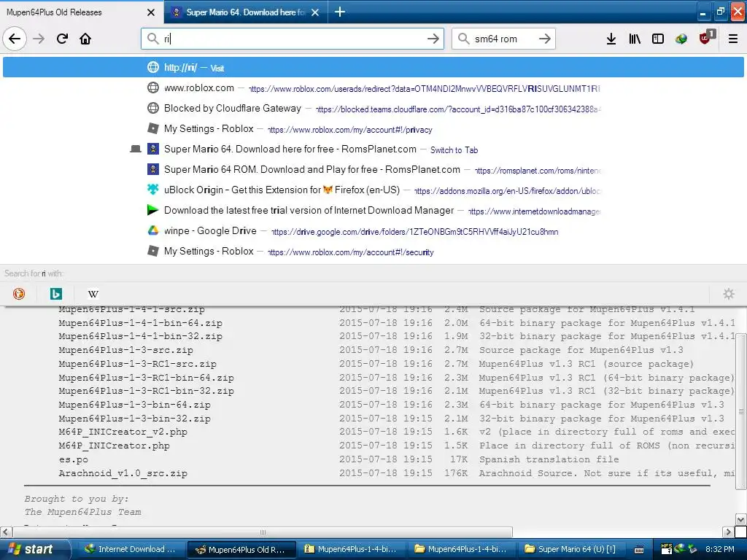Open Mupen64Plus-1-4-bi zip taskbar window
The height and width of the screenshot is (560, 747).
pyautogui.click(x=351, y=549)
